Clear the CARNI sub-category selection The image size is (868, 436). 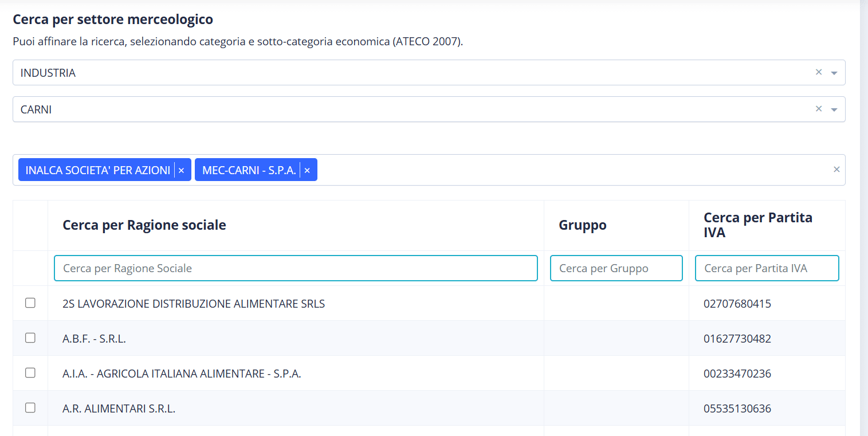pos(818,109)
